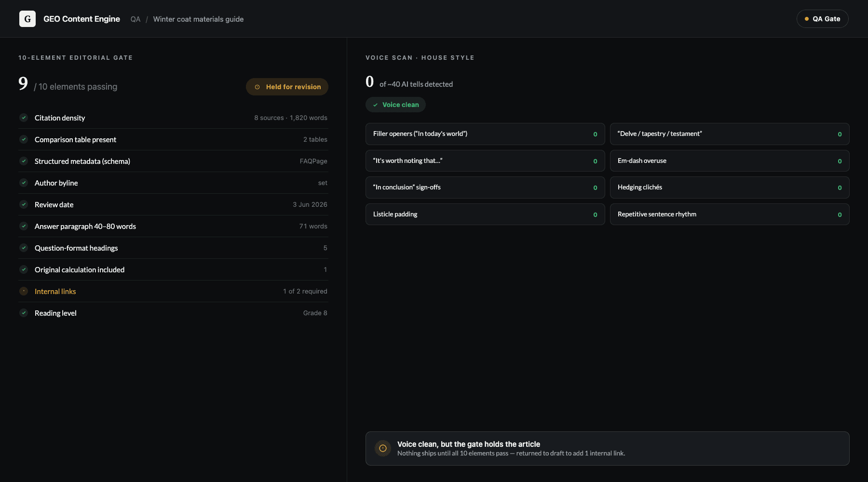This screenshot has width=868, height=482.
Task: Select the Winter coat materials guide breadcrumb
Action: (198, 19)
